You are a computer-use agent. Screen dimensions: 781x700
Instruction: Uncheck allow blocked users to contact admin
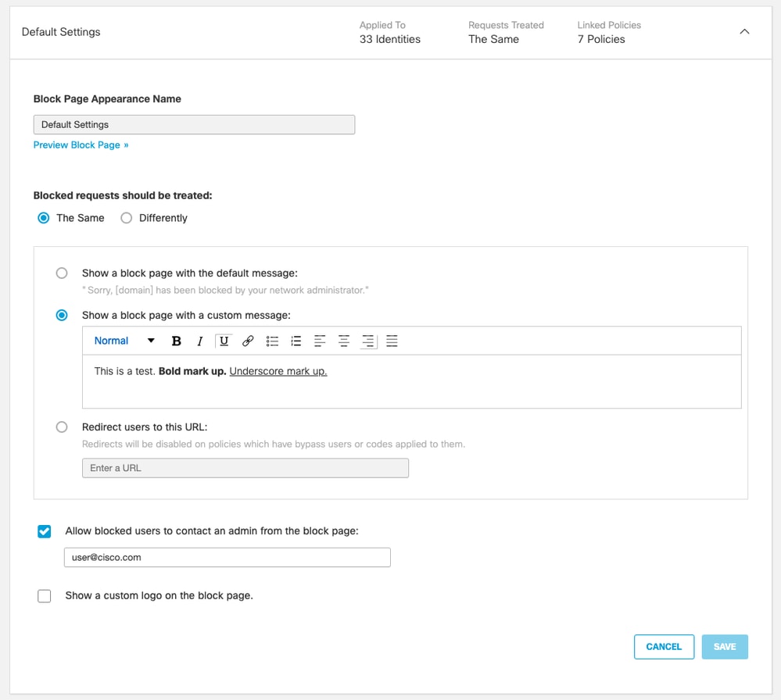(x=44, y=531)
